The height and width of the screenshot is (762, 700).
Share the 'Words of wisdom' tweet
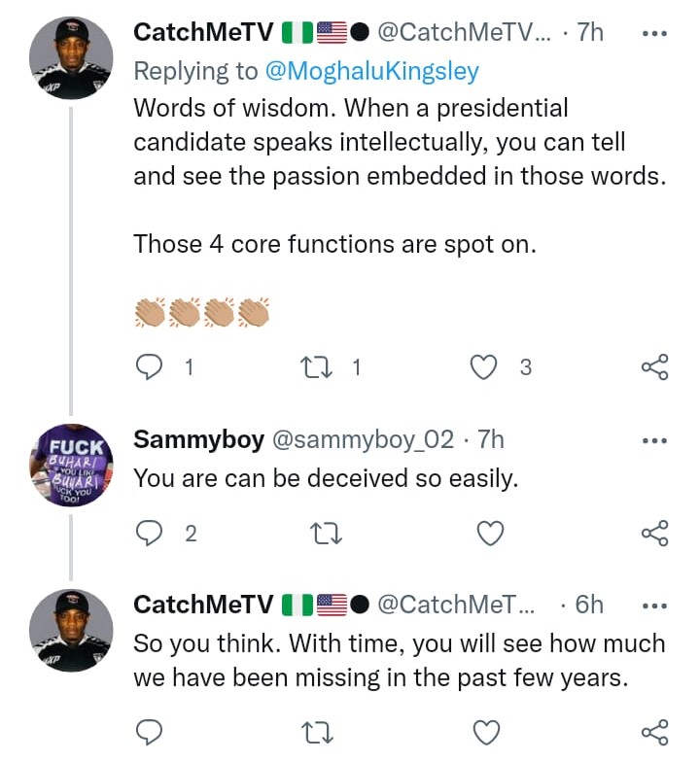(654, 367)
